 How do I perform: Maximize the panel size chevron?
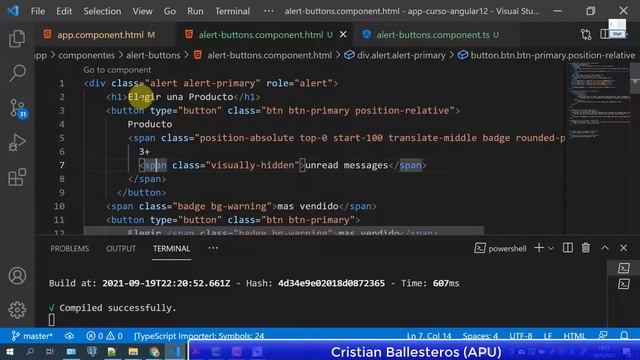click(x=605, y=248)
